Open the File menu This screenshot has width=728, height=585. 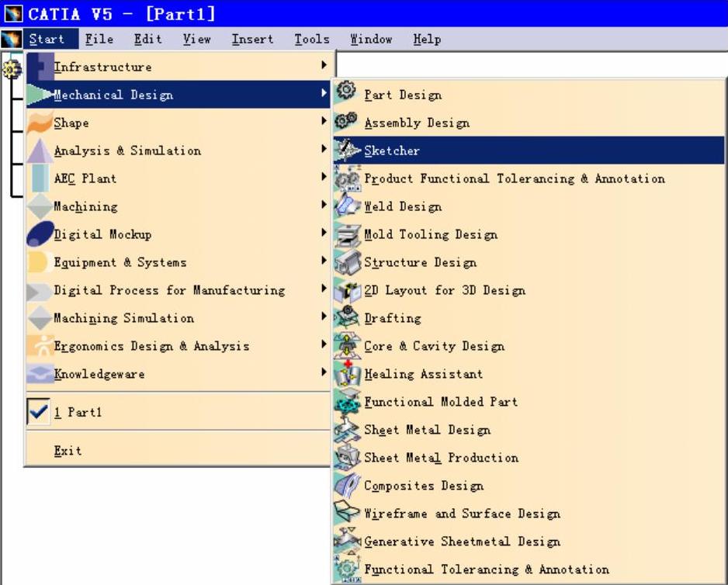99,39
